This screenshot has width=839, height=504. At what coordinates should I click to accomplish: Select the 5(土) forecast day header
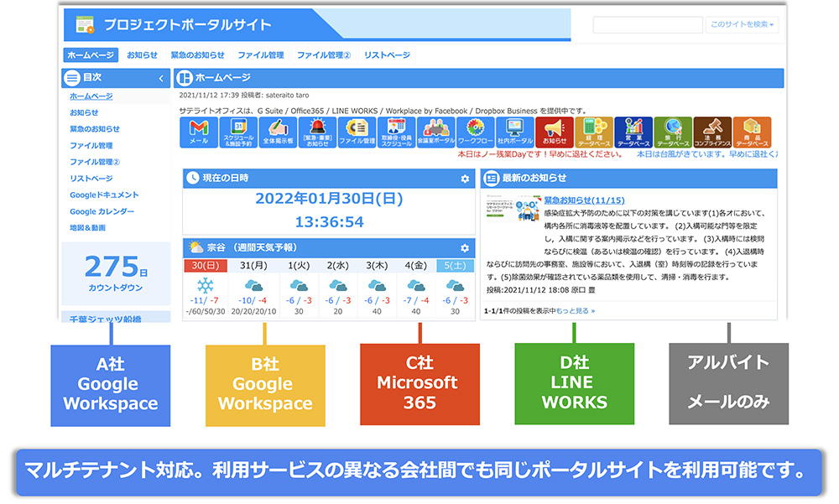pyautogui.click(x=455, y=266)
